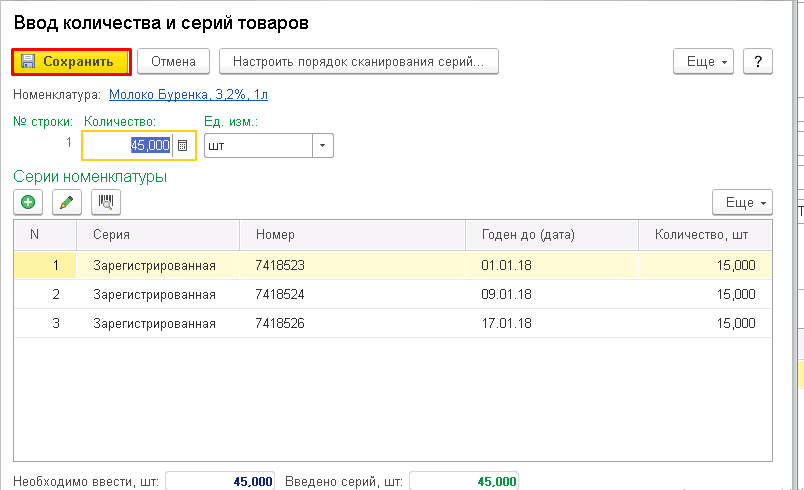Click the pencil edit series icon
Screen dimensions: 804x490
click(x=67, y=202)
